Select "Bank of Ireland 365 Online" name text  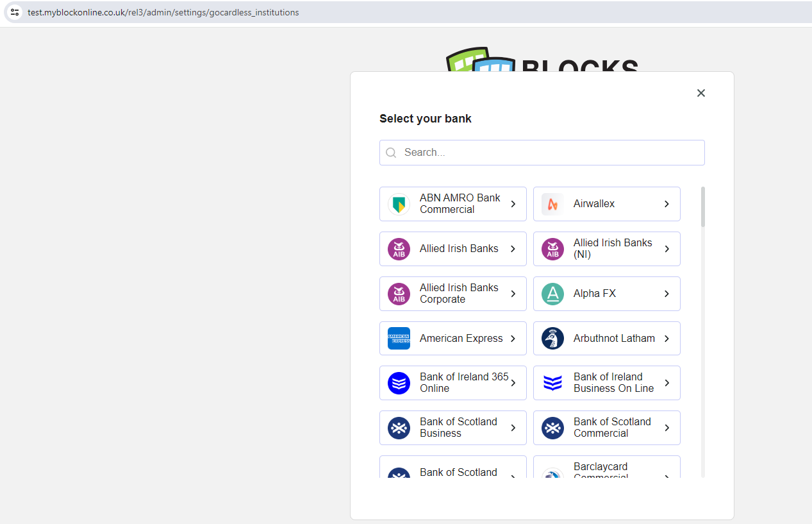464,383
